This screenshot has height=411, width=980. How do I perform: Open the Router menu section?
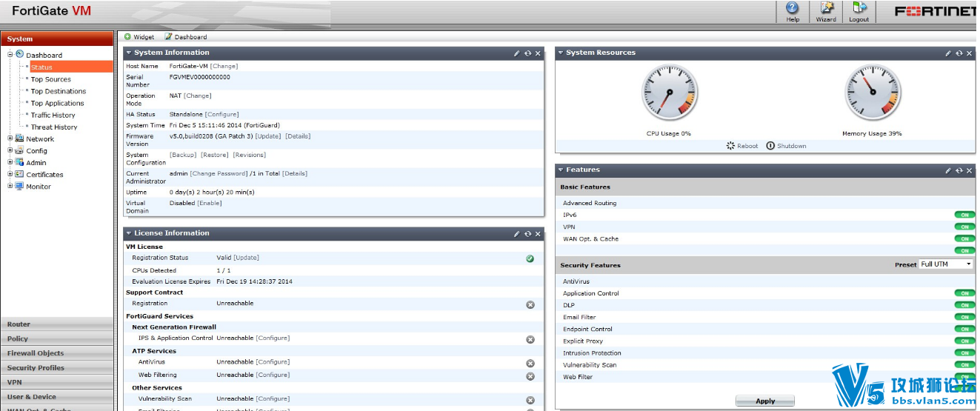[57, 324]
